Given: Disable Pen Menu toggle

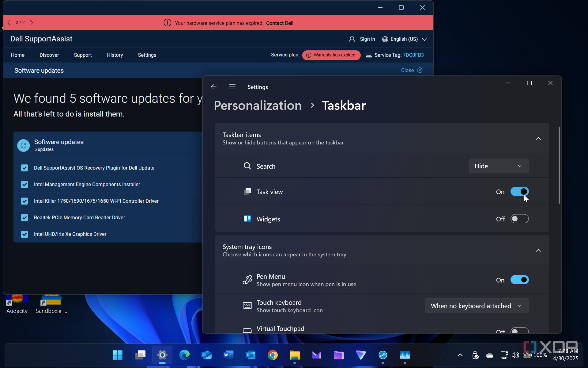Looking at the screenshot, I should click(x=519, y=280).
